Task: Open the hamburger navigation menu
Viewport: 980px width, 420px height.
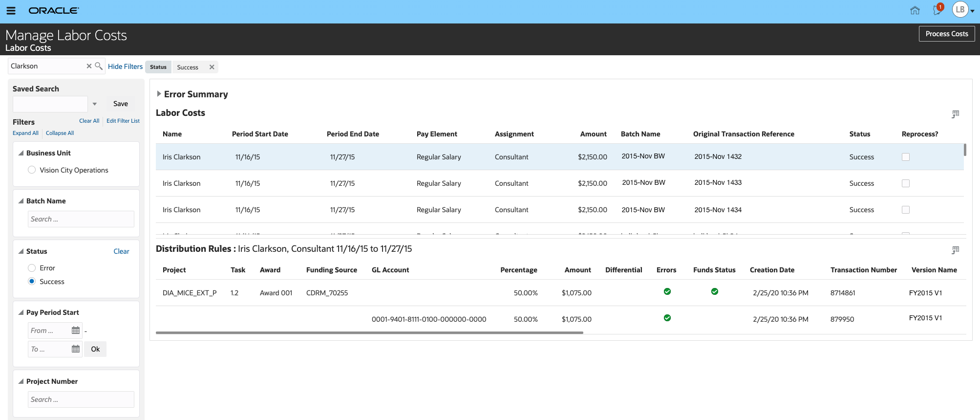Action: point(11,10)
